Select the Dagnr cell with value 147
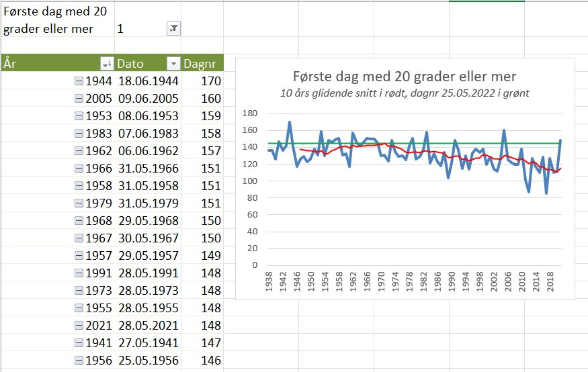 [202, 342]
